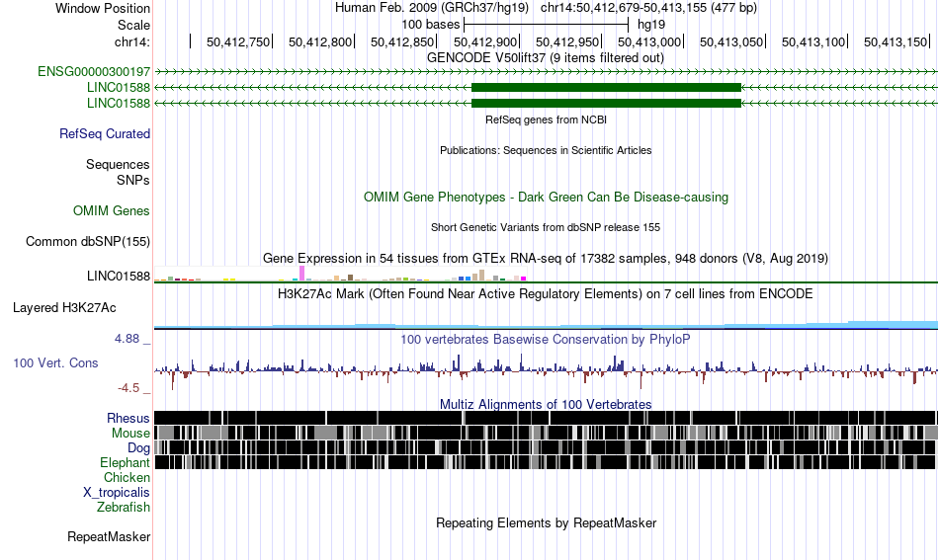Open OMIM Gene Phenotypes track title

546,197
